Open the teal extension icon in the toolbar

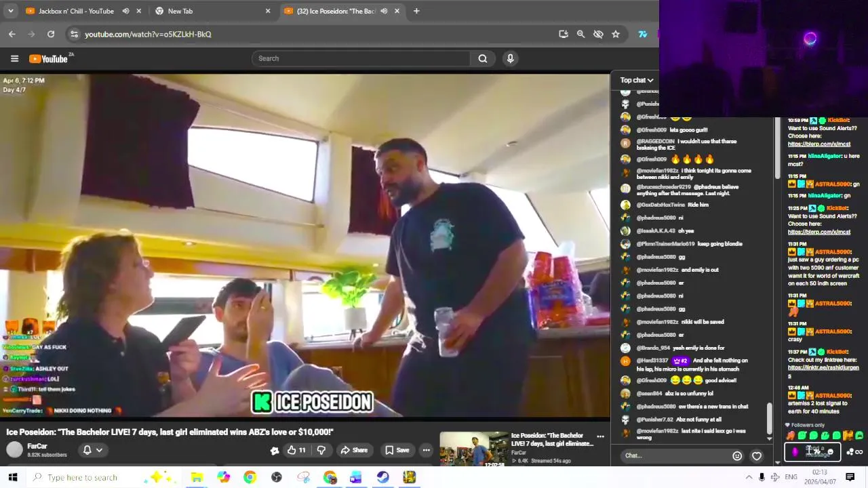point(642,34)
